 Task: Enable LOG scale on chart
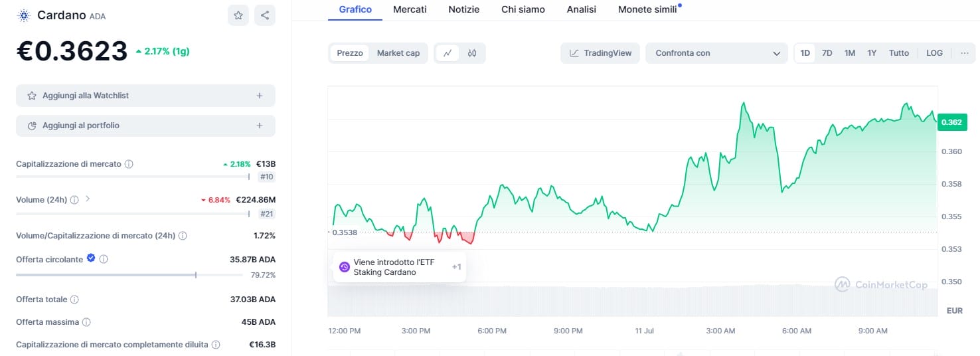934,53
